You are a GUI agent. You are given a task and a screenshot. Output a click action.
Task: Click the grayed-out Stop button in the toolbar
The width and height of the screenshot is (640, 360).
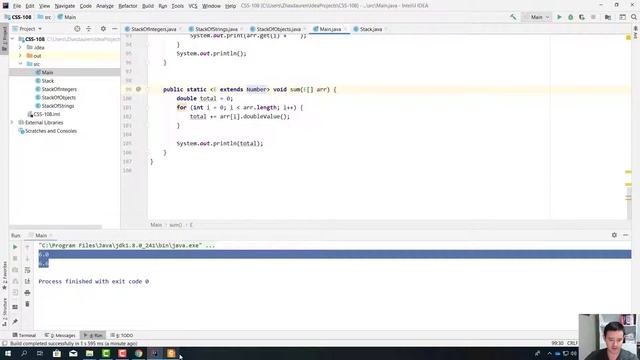(x=593, y=17)
